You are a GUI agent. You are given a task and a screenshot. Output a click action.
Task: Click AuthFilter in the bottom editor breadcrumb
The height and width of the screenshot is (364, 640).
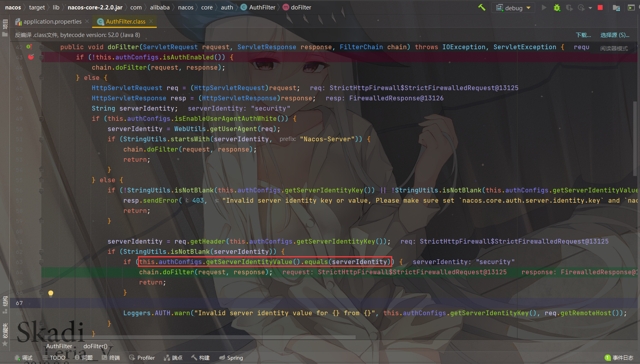tap(59, 346)
